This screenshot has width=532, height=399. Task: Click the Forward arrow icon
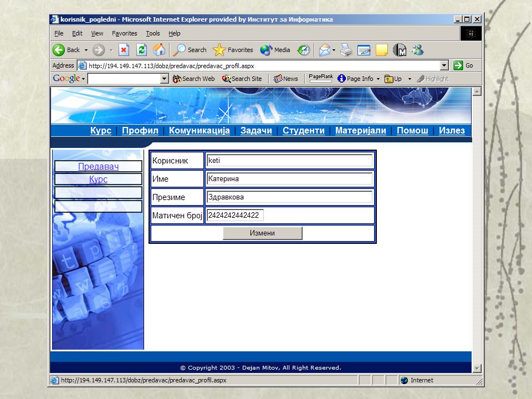pyautogui.click(x=99, y=50)
